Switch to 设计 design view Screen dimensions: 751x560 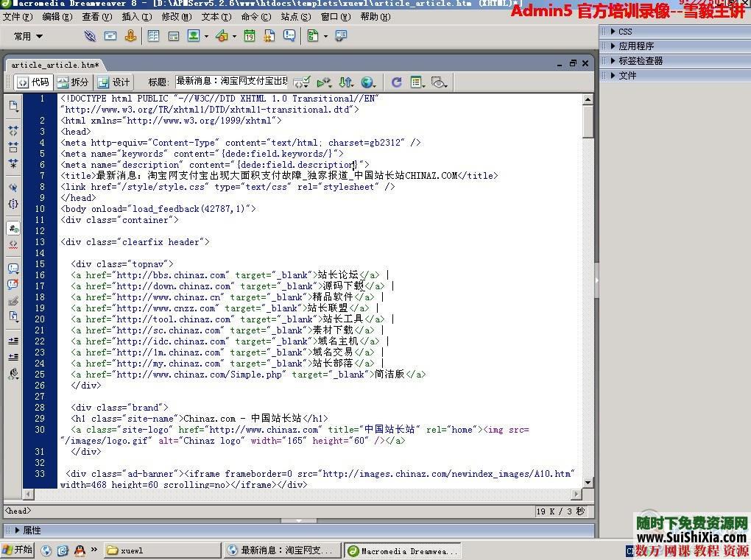coord(114,82)
